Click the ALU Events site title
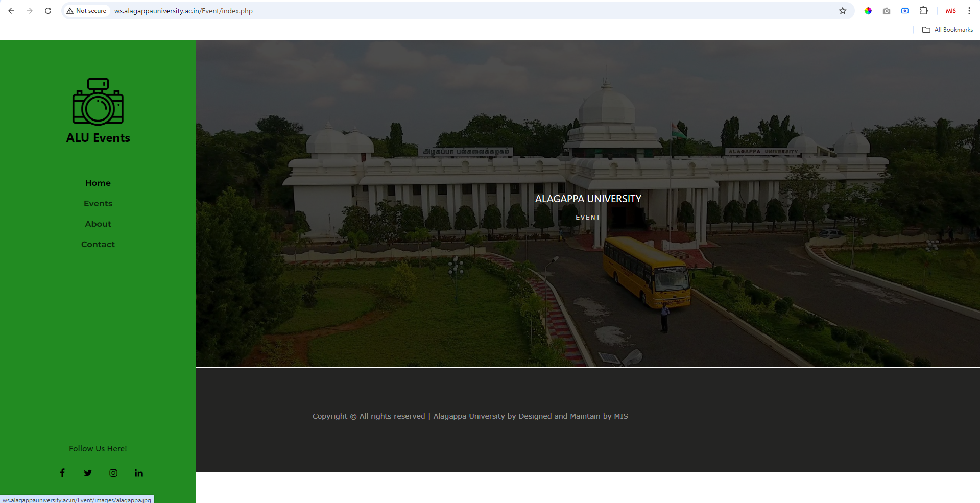 point(98,138)
